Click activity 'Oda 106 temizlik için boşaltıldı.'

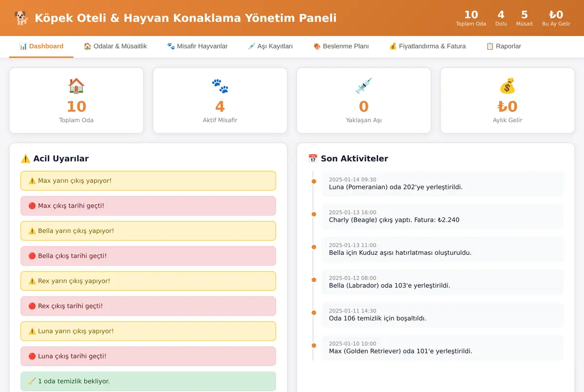click(442, 315)
